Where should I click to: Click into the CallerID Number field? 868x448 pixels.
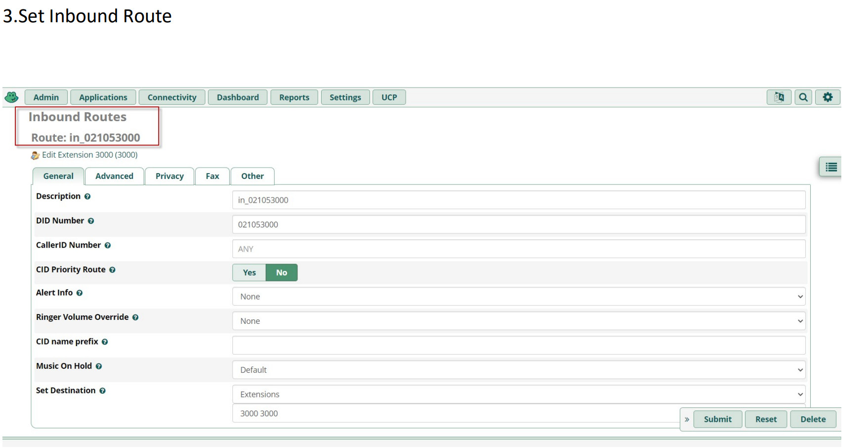(519, 249)
